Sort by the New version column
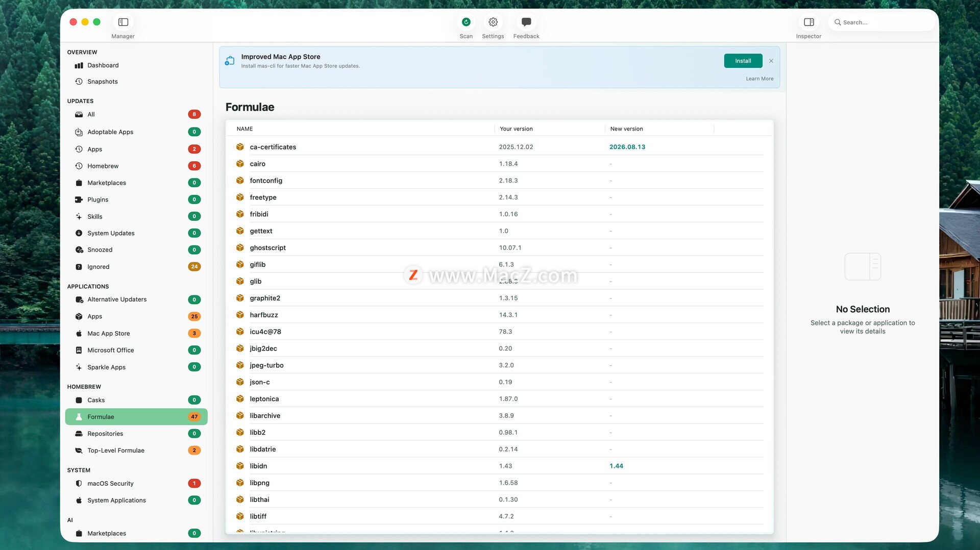Image resolution: width=980 pixels, height=550 pixels. [626, 129]
